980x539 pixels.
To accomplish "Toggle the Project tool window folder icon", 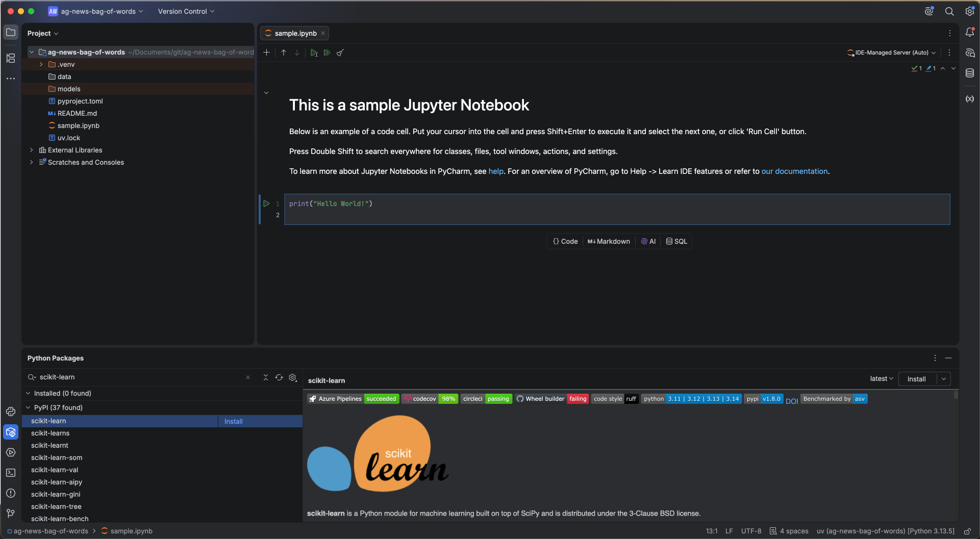I will [11, 33].
